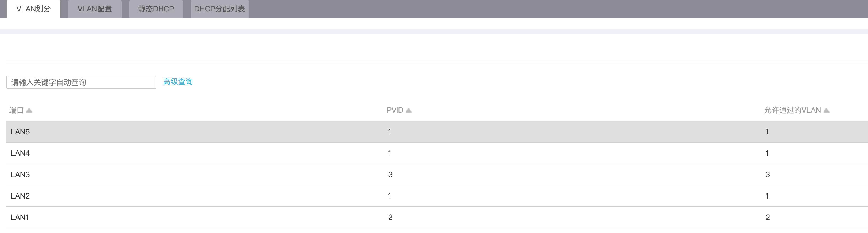
Task: Click the PVID column header label
Action: [x=395, y=110]
